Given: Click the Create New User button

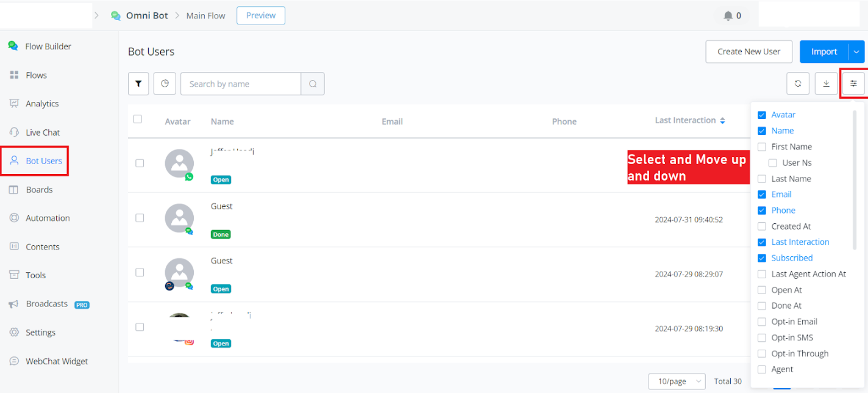Looking at the screenshot, I should point(749,52).
